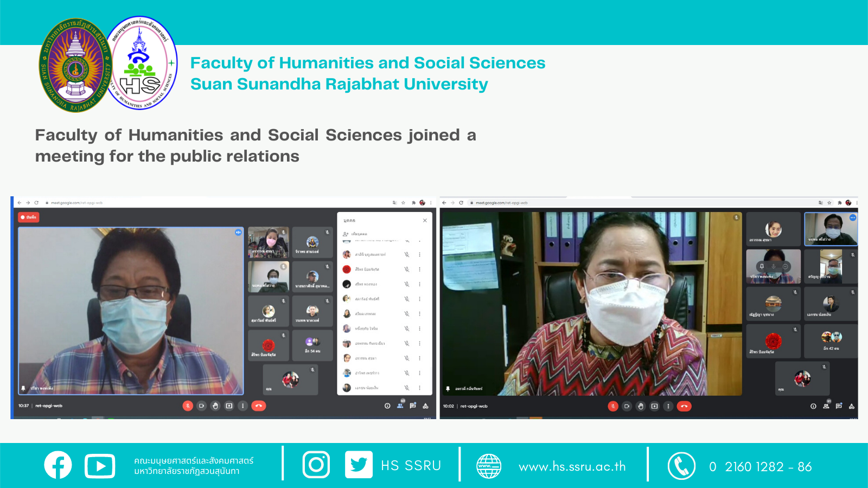The width and height of the screenshot is (868, 488).
Task: Bookmark the page in the right browser window
Action: (x=829, y=203)
